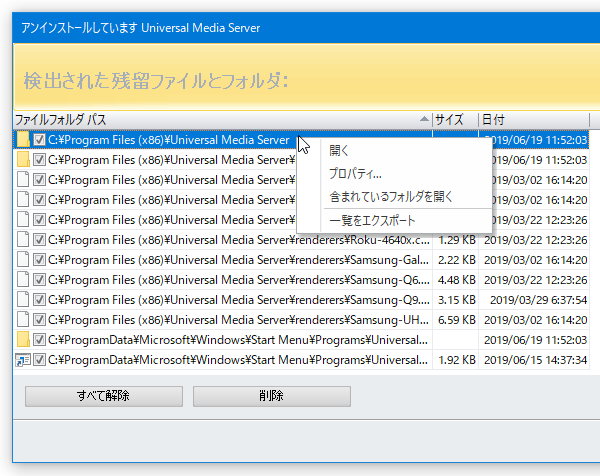Uncheck the Samsung-UH... file checkbox

click(39, 320)
